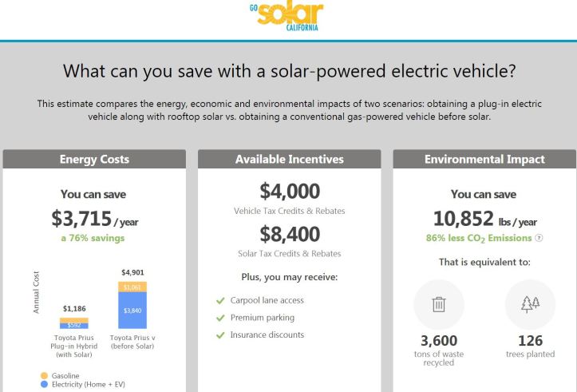This screenshot has width=577, height=392.
Task: Click the trash bin waste recycled icon
Action: coord(438,304)
